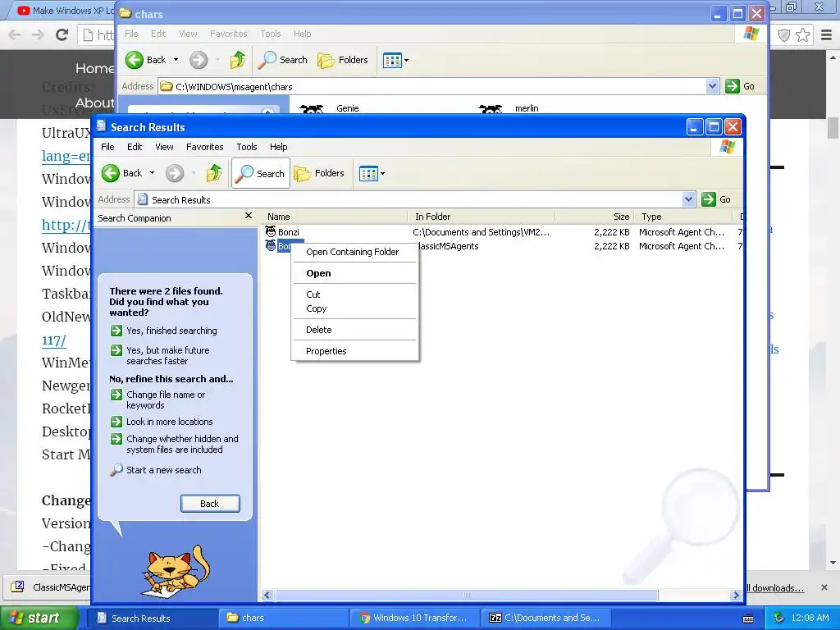Click Chrome reload button
Viewport: 840px width, 630px height.
[62, 34]
